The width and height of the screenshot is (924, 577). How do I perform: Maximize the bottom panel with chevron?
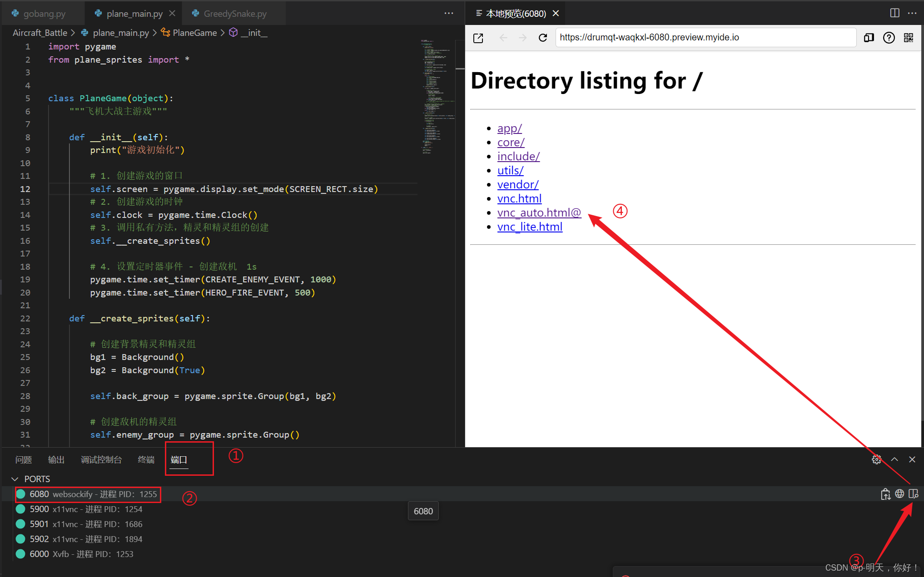(894, 459)
